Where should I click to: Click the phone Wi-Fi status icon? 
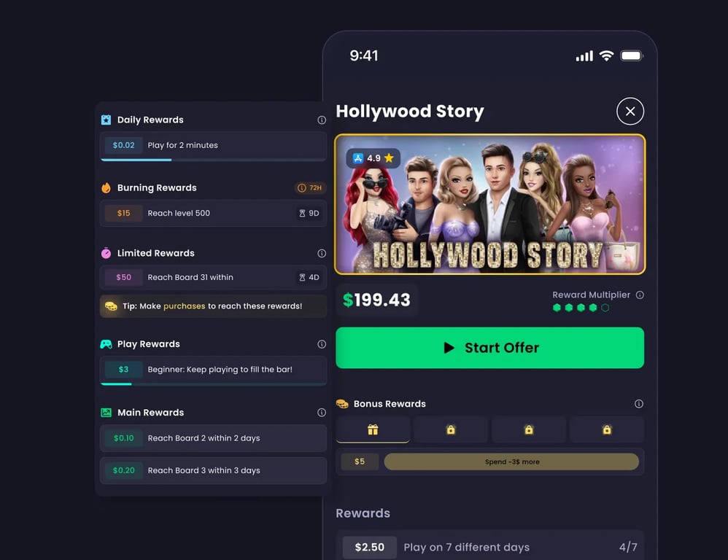[606, 56]
